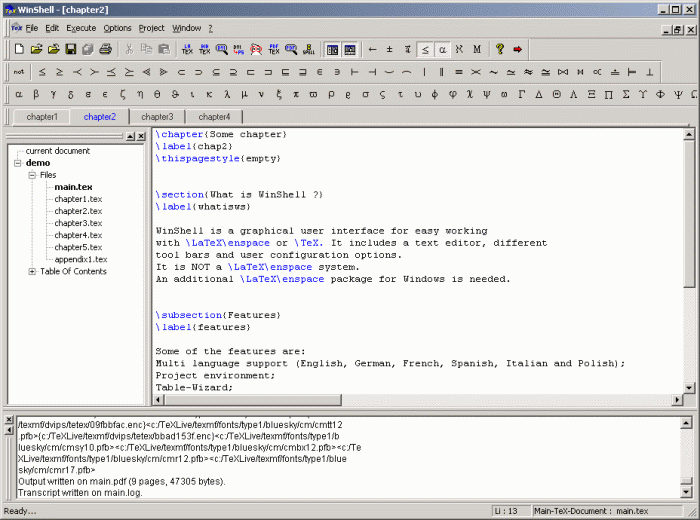Expand the Table Of Contents node

(32, 271)
